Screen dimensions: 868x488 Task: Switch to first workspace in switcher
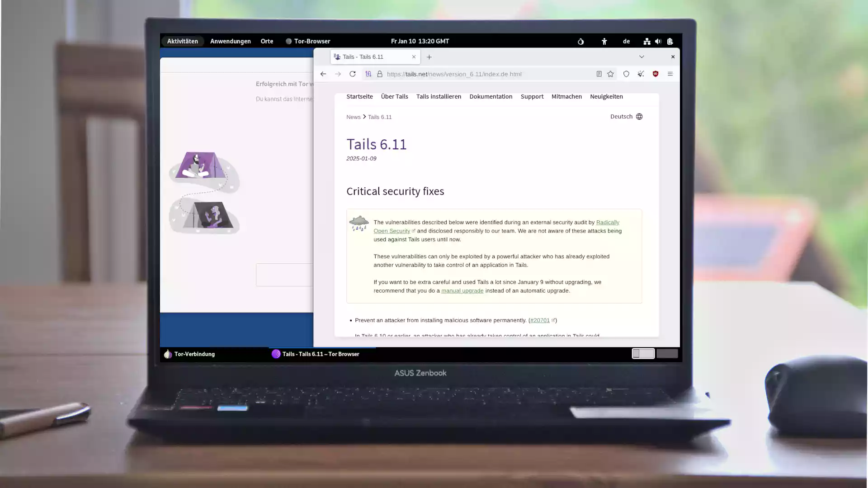(643, 354)
